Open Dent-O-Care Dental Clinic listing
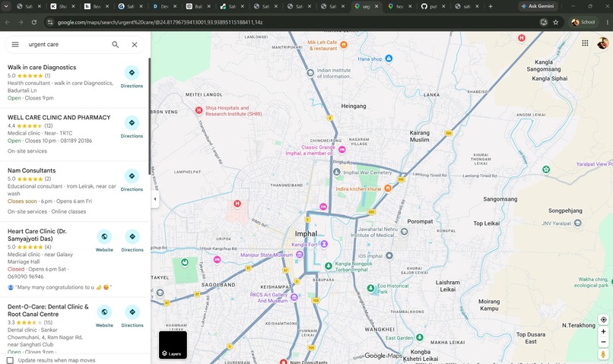 click(x=48, y=310)
